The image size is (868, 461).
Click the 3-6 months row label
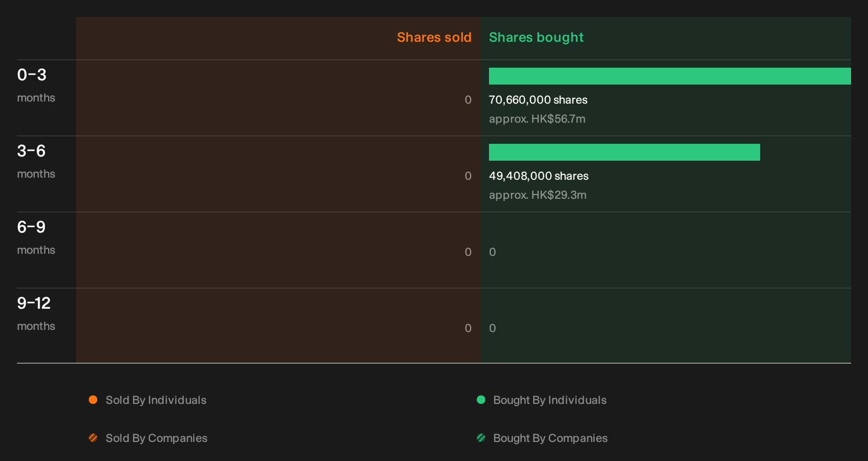pos(36,161)
